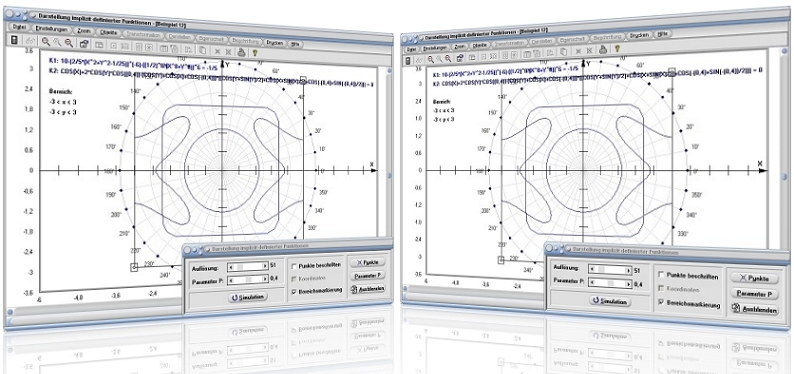
Task: Start Simulation button in left dialog
Action: (x=248, y=297)
